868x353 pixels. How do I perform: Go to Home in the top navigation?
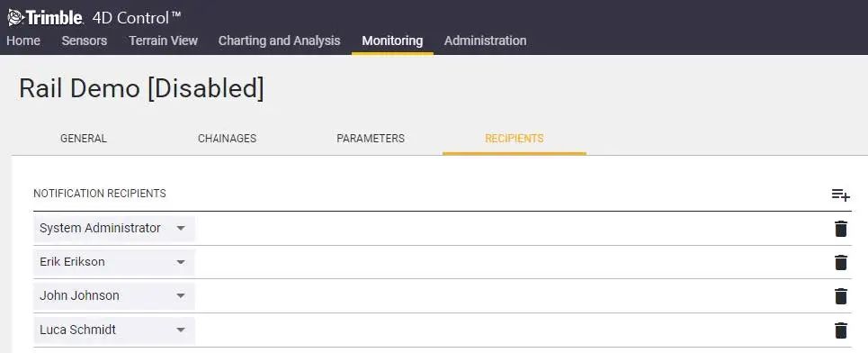[x=23, y=41]
